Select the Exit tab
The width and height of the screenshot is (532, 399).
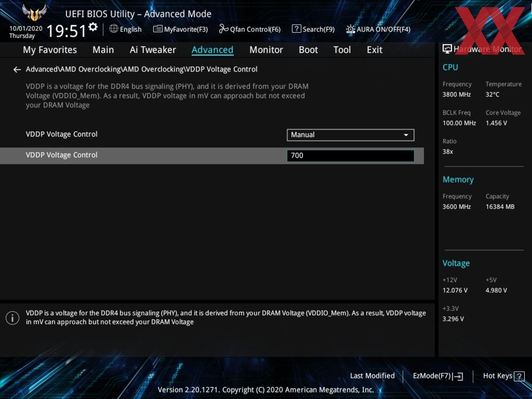pos(374,50)
